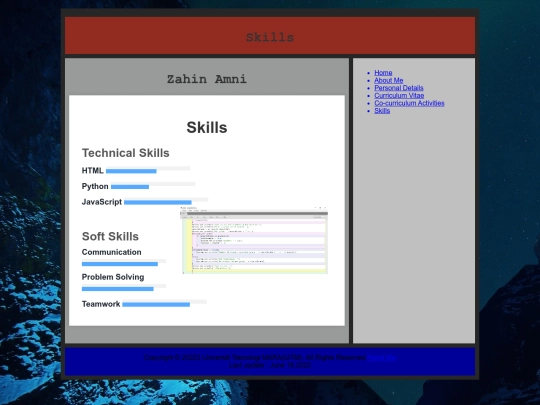The height and width of the screenshot is (405, 540).
Task: Click the 'Soft Skills' subheading
Action: pos(110,236)
